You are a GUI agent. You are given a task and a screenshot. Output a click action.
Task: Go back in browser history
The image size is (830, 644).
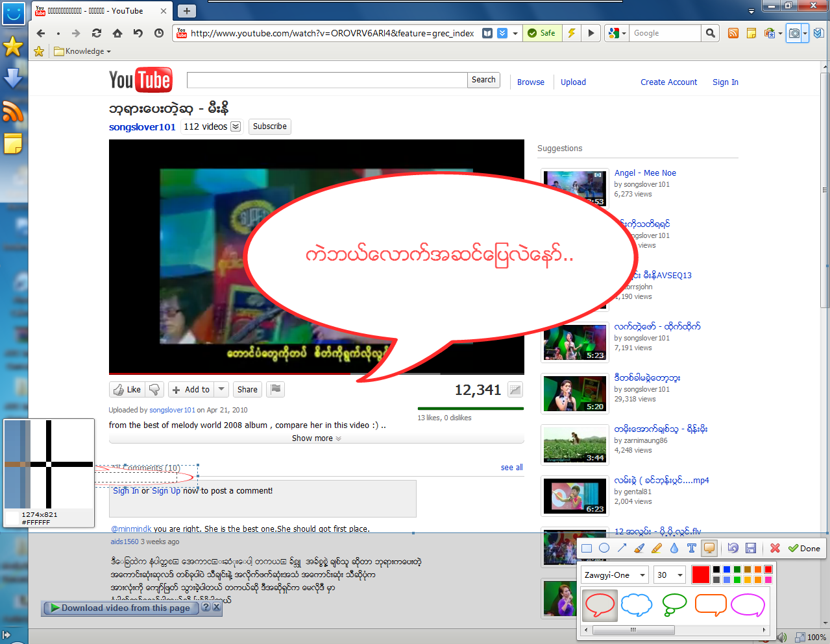point(41,33)
